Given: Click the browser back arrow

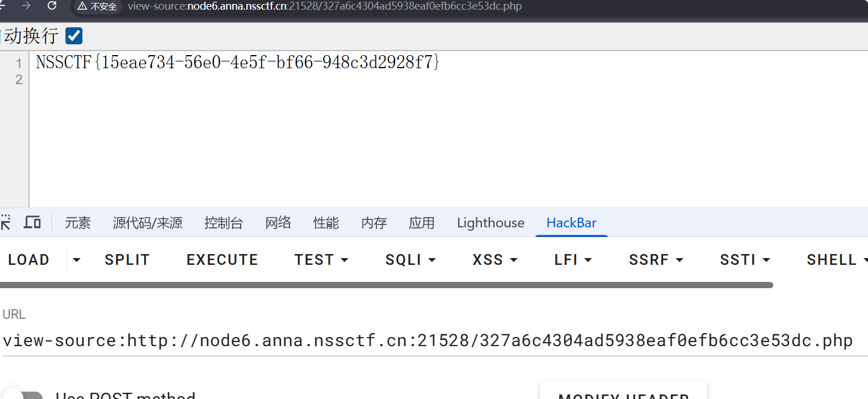Looking at the screenshot, I should coord(3,6).
